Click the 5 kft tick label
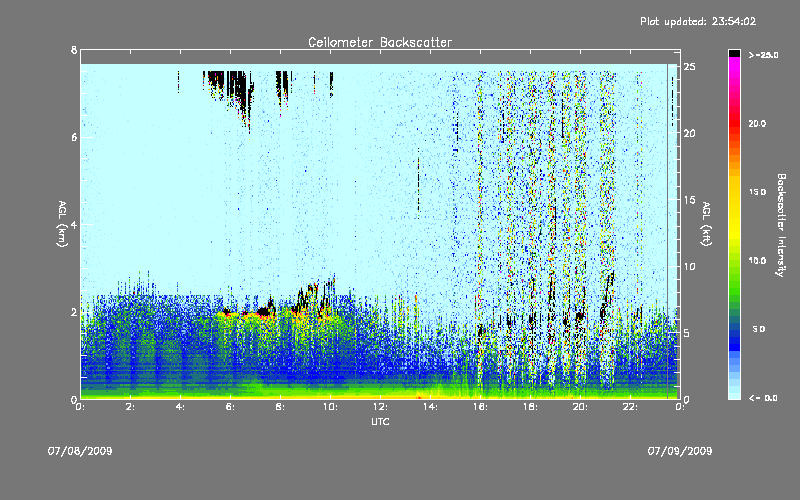Screen dimensions: 800x500 click(x=687, y=333)
